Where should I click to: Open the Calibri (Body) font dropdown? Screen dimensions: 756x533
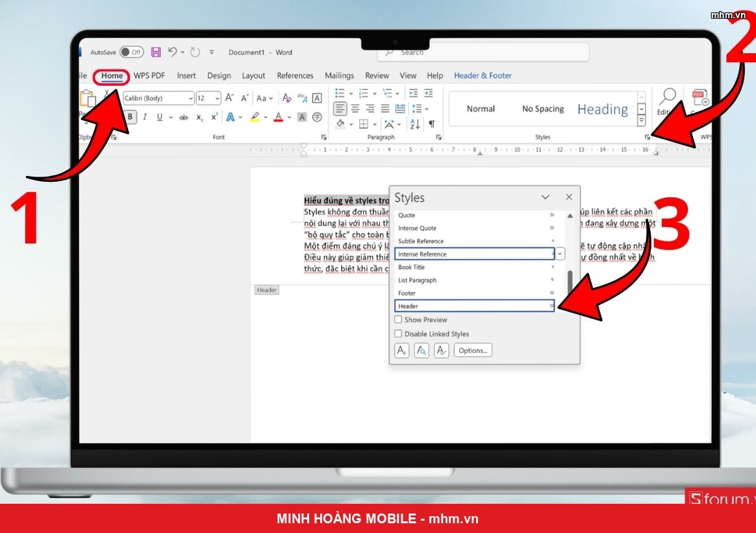coord(158,98)
